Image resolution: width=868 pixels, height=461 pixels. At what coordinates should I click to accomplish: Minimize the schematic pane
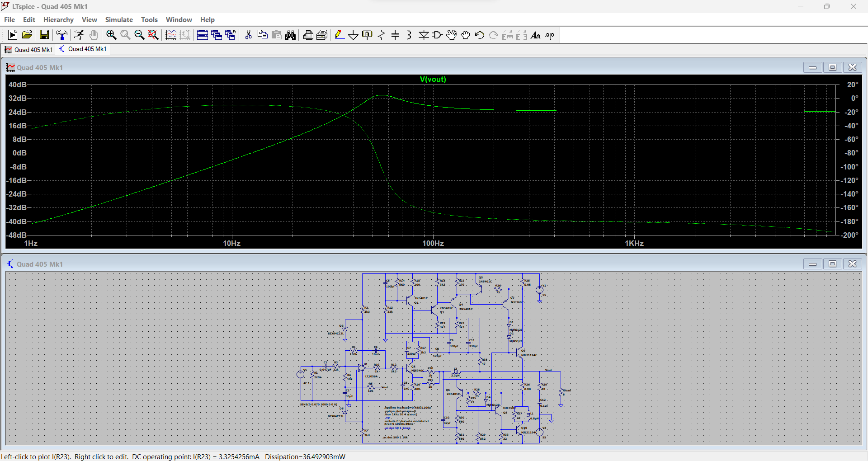click(x=812, y=263)
